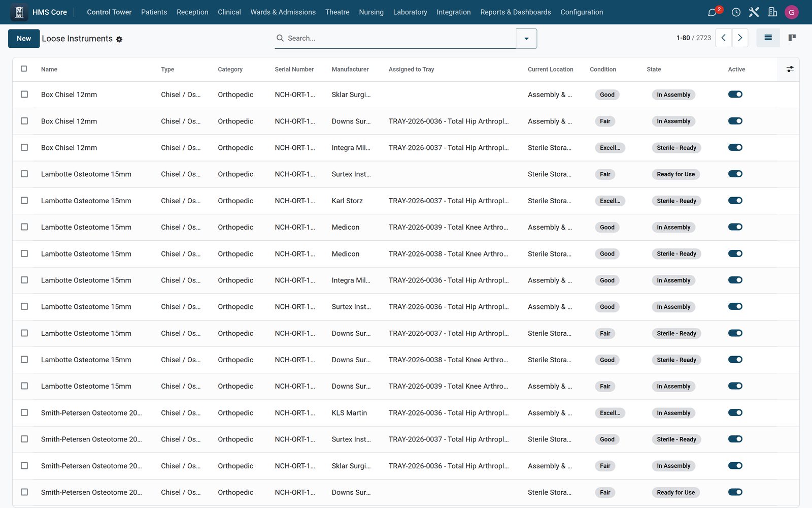Expand the search options dropdown arrow
Image resolution: width=812 pixels, height=508 pixels.
pyautogui.click(x=526, y=39)
